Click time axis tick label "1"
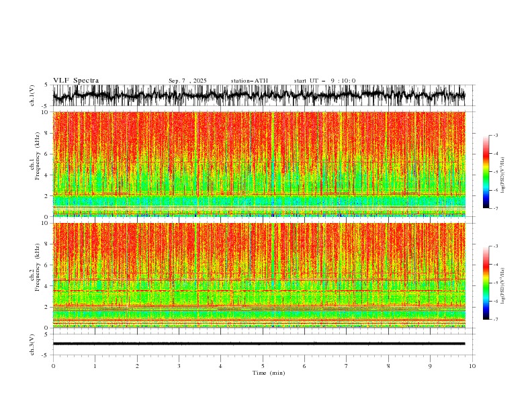 click(x=95, y=366)
